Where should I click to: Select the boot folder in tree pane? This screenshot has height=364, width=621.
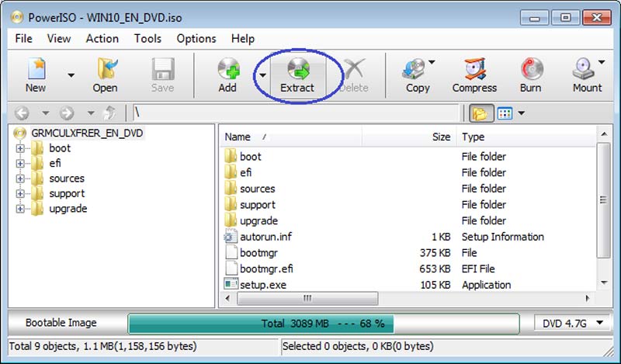(60, 148)
